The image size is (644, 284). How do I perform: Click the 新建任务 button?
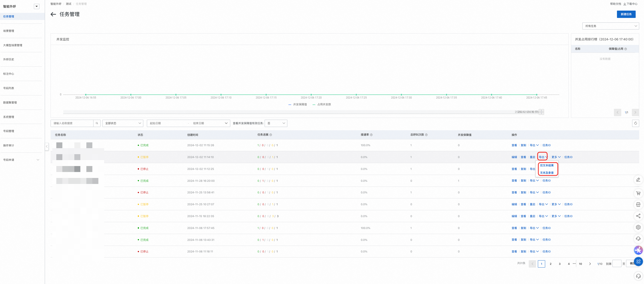click(626, 14)
